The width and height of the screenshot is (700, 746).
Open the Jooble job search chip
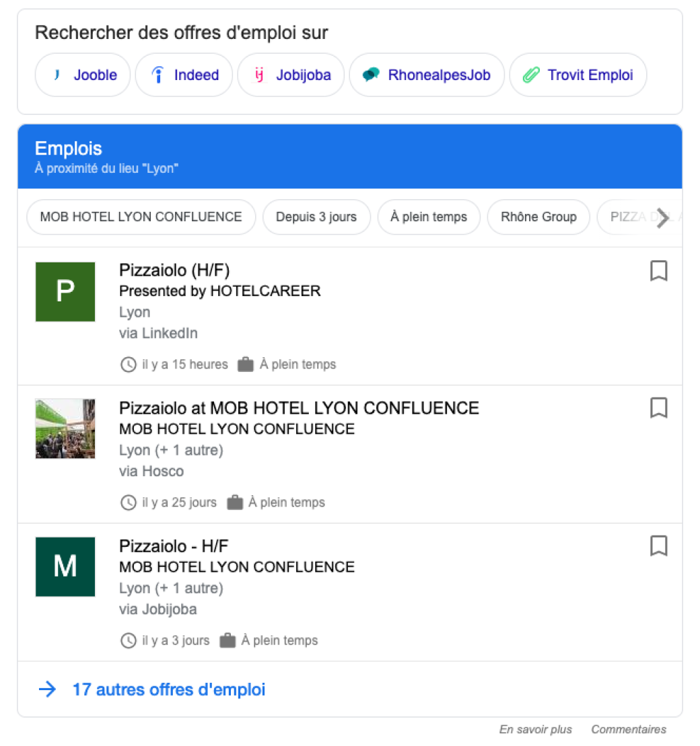point(82,75)
